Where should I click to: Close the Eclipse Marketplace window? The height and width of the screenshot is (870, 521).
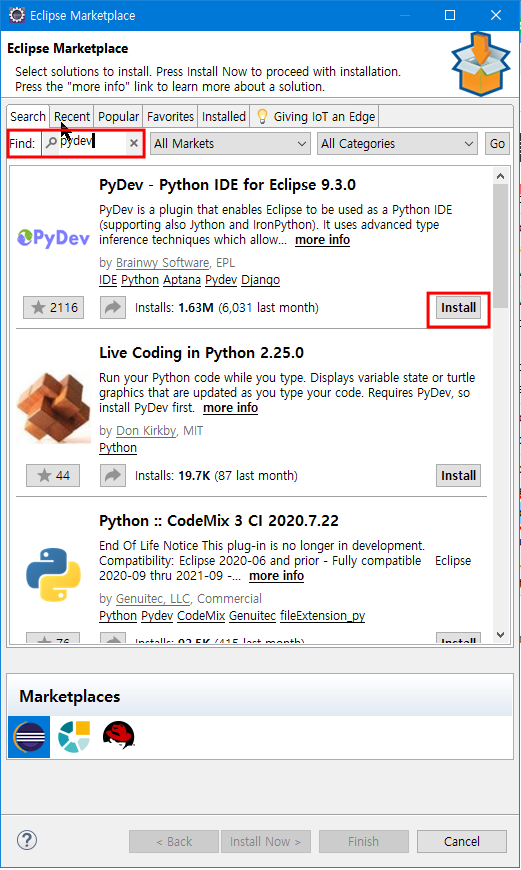(x=496, y=15)
